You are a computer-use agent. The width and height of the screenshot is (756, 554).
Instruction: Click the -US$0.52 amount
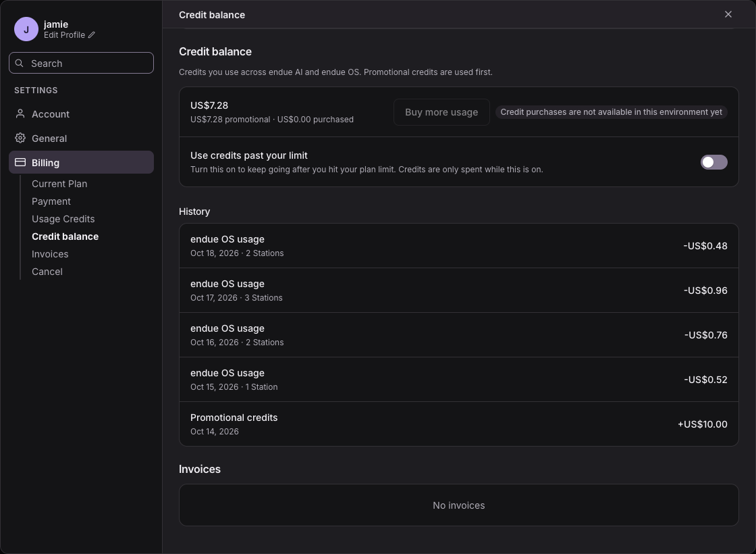point(705,380)
